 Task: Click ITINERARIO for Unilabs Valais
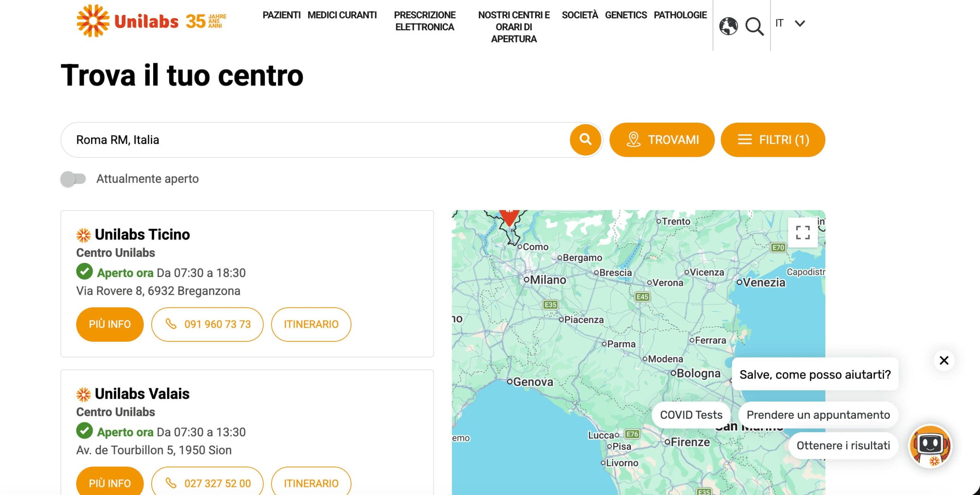(x=311, y=483)
